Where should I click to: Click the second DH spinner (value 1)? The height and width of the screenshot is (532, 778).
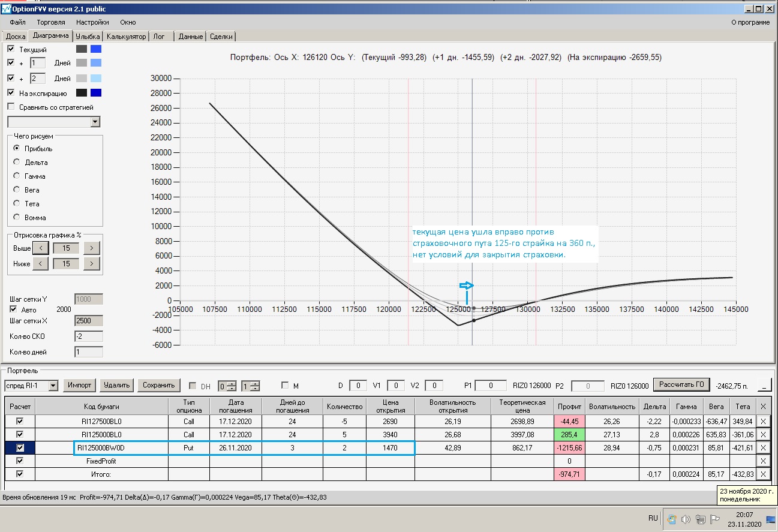251,386
